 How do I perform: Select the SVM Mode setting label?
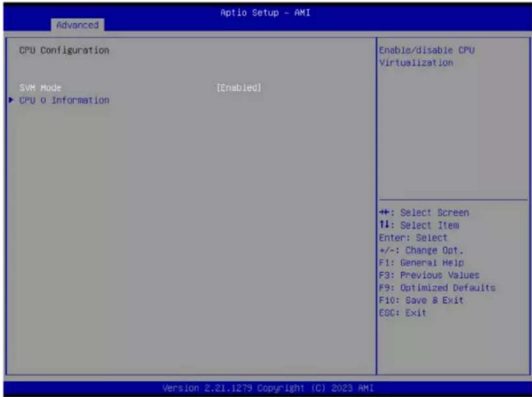40,88
